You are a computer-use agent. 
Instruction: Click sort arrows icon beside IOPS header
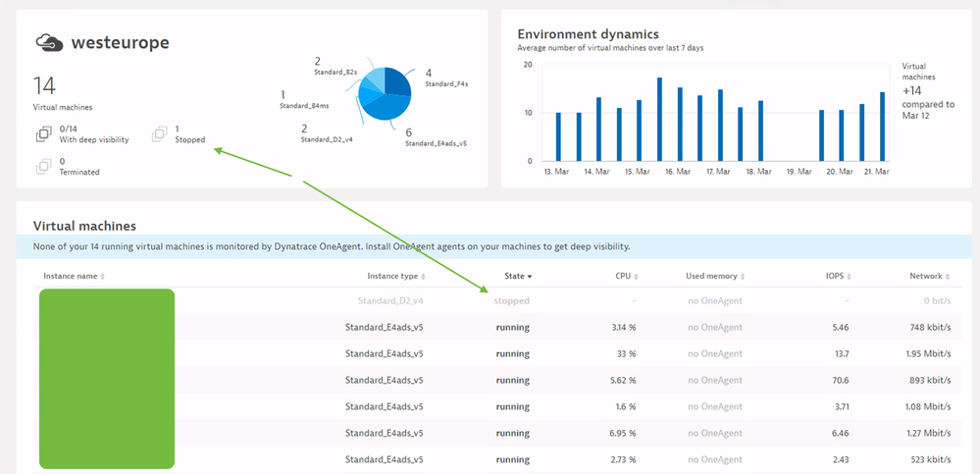tap(849, 277)
